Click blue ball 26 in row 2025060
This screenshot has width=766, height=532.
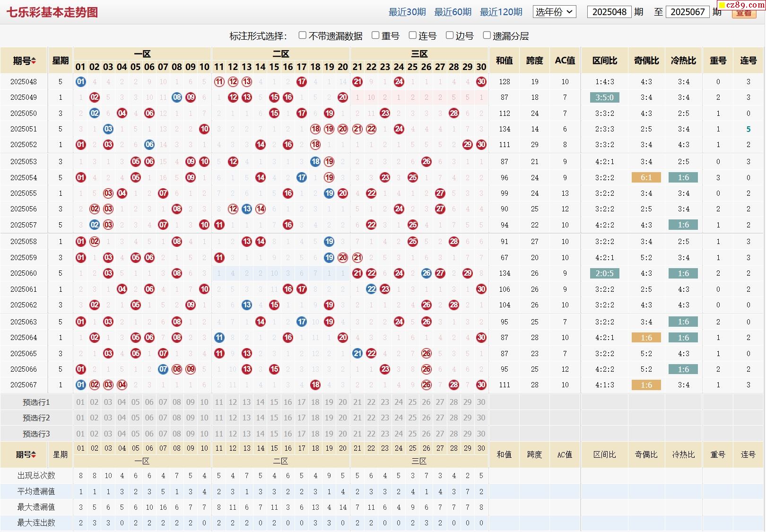click(x=427, y=273)
